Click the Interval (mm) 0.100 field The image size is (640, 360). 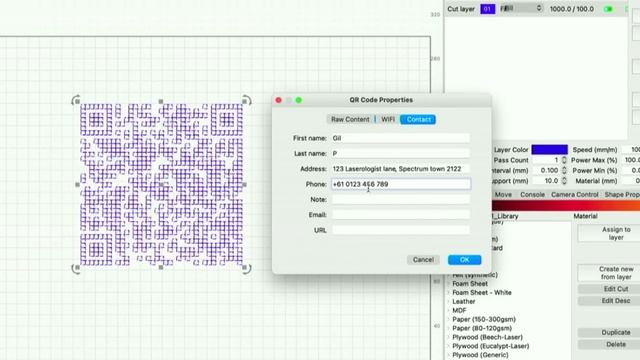546,171
